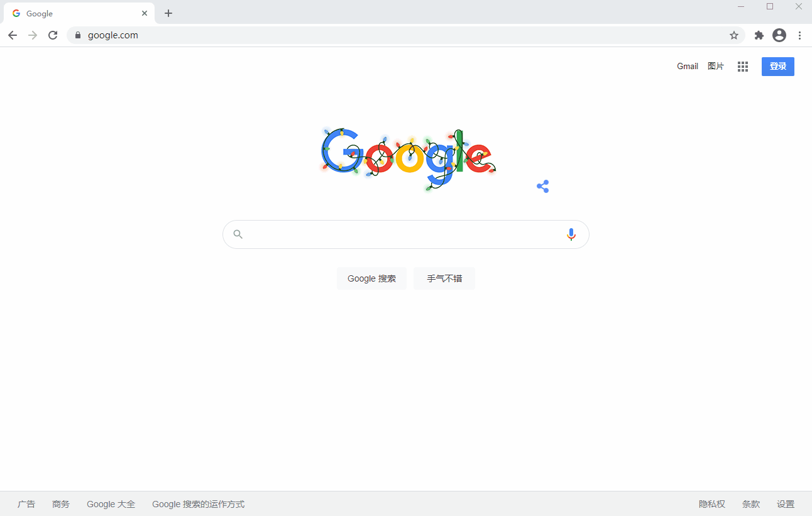Screen dimensions: 812x516
Task: Bookmark this page using the star icon
Action: [733, 35]
